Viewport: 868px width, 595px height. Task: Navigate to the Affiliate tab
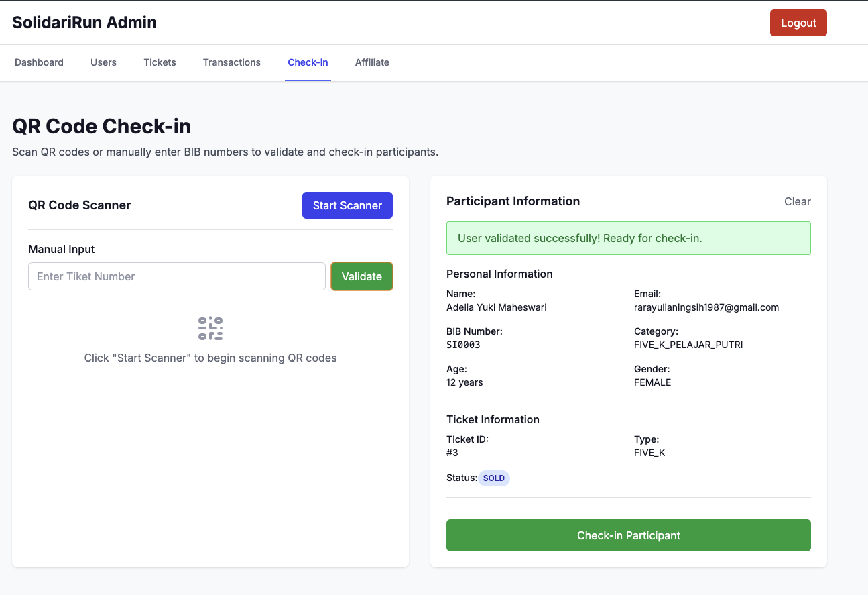click(x=372, y=62)
